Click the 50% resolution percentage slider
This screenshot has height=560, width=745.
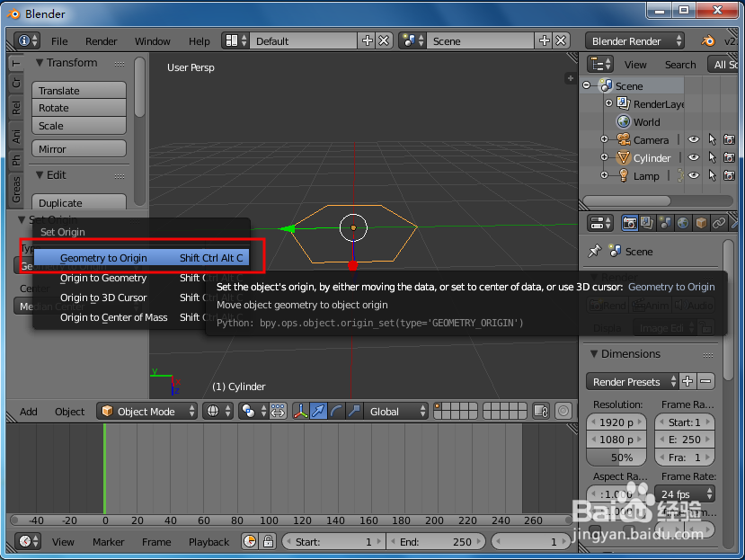click(616, 458)
